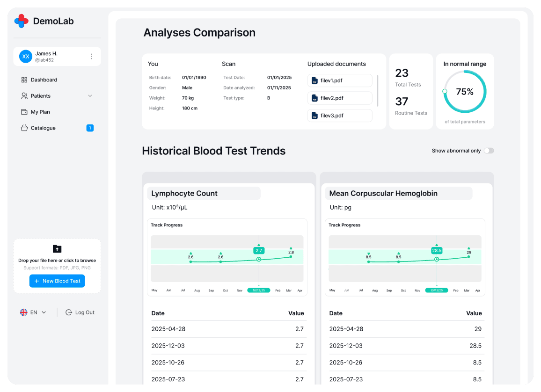Click the 37 Routine Tests figure
The image size is (541, 392).
coord(402,102)
